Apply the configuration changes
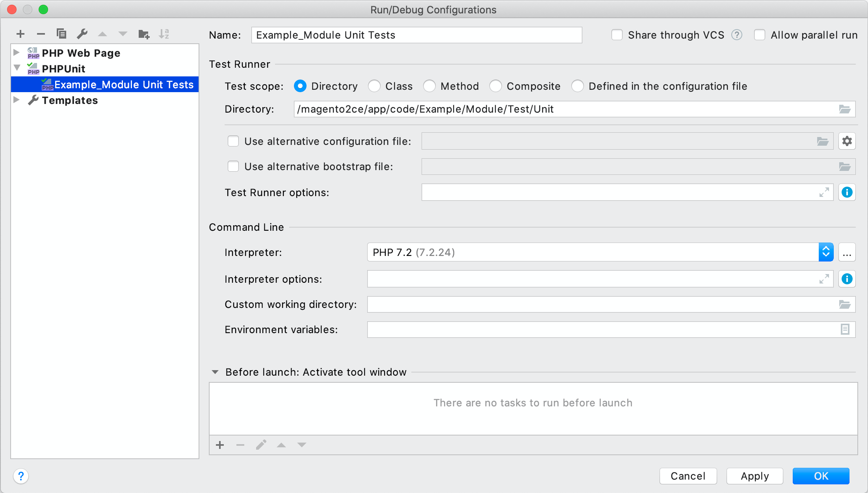The width and height of the screenshot is (868, 493). 755,476
